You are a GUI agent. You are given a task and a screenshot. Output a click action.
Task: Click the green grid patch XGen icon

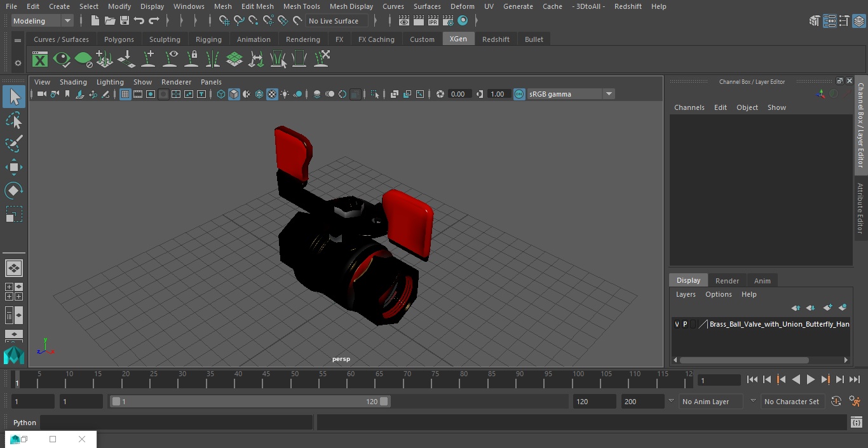[x=234, y=60]
